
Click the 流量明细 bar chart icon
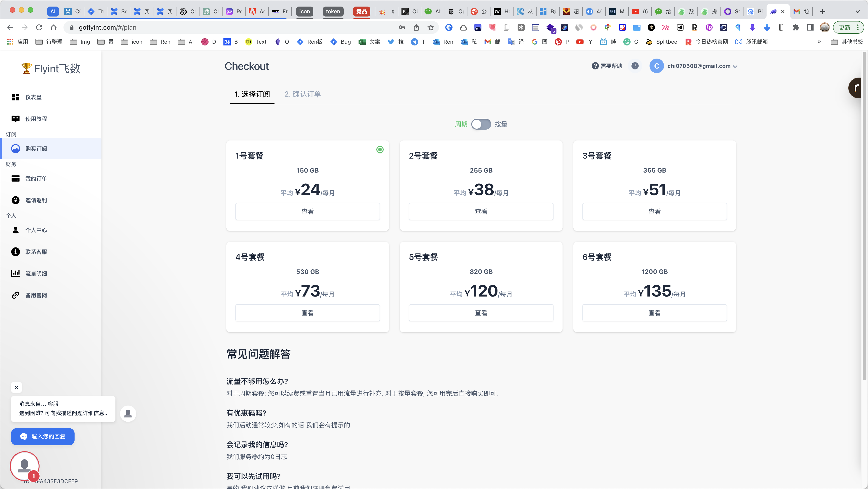(16, 273)
